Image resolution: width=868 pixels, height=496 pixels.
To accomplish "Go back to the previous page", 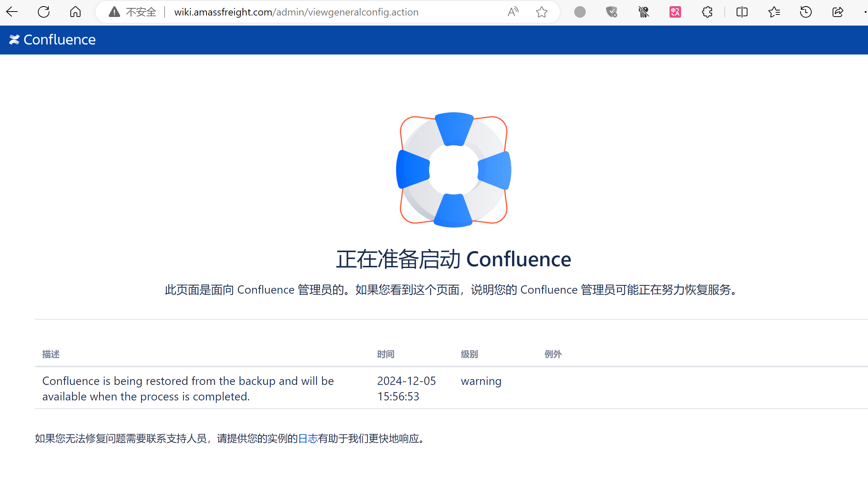I will tap(12, 12).
